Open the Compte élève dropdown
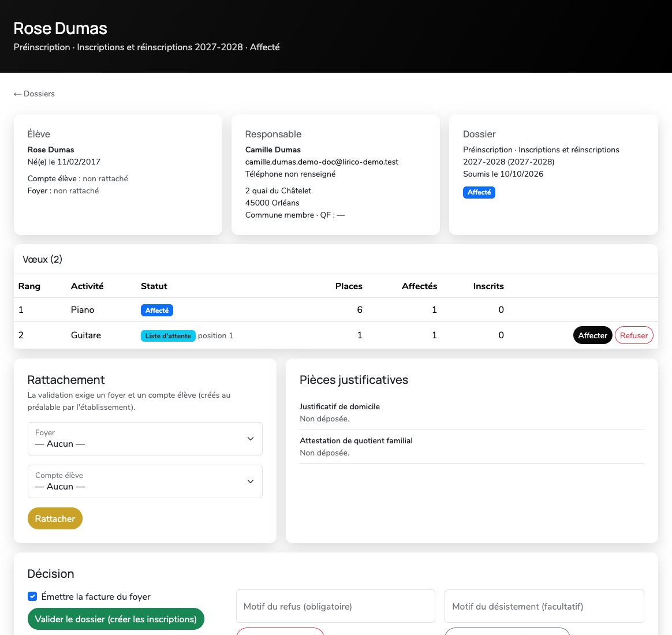Image resolution: width=672 pixels, height=635 pixels. coord(145,481)
